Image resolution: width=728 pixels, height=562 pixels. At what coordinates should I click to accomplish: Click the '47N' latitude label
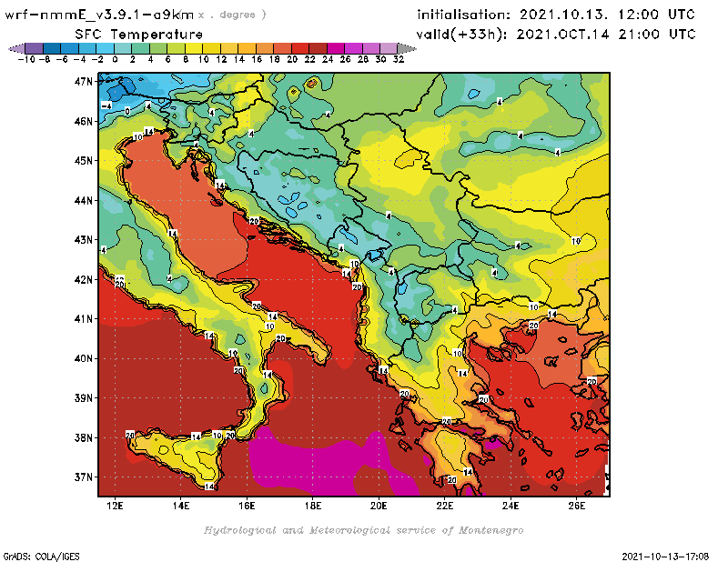tap(84, 82)
